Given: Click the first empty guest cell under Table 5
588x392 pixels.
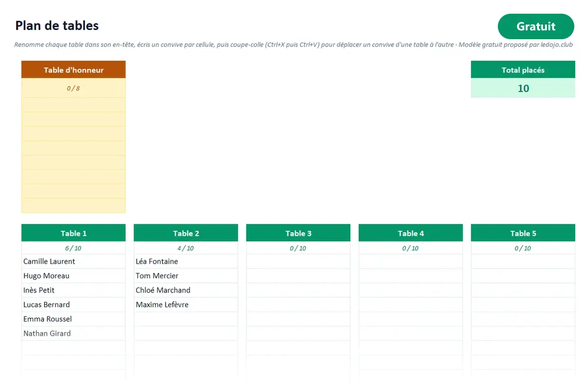Looking at the screenshot, I should coord(523,261).
